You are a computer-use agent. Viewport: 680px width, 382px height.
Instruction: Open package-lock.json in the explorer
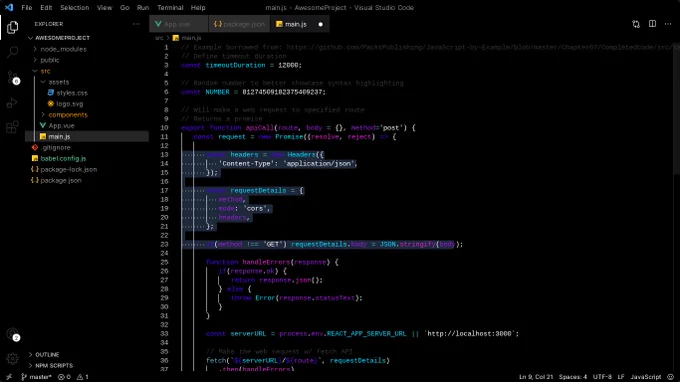[x=69, y=169]
